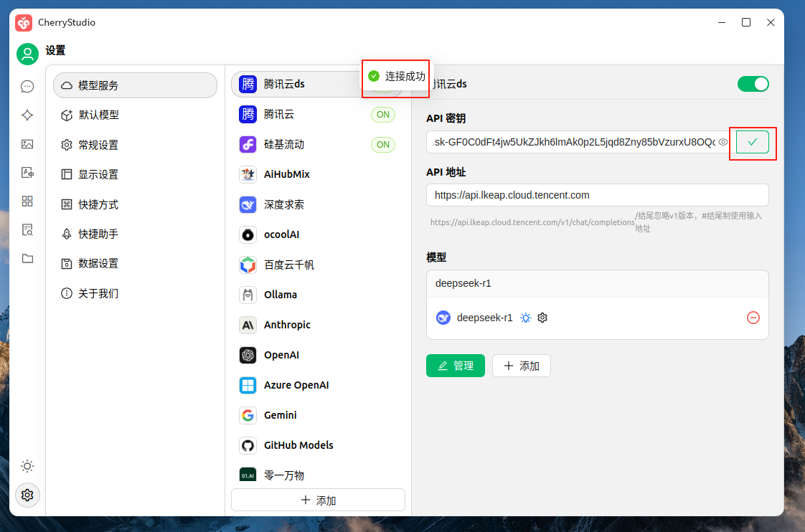The height and width of the screenshot is (532, 805).
Task: Collapse the deepseek-r1 model group header
Action: [597, 283]
